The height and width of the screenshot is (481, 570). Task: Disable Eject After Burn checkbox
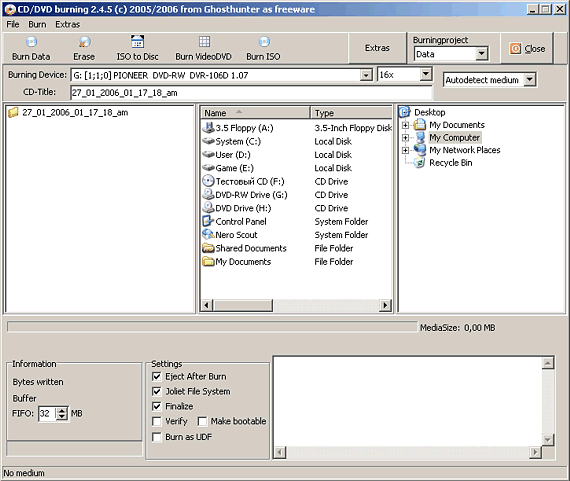click(157, 376)
